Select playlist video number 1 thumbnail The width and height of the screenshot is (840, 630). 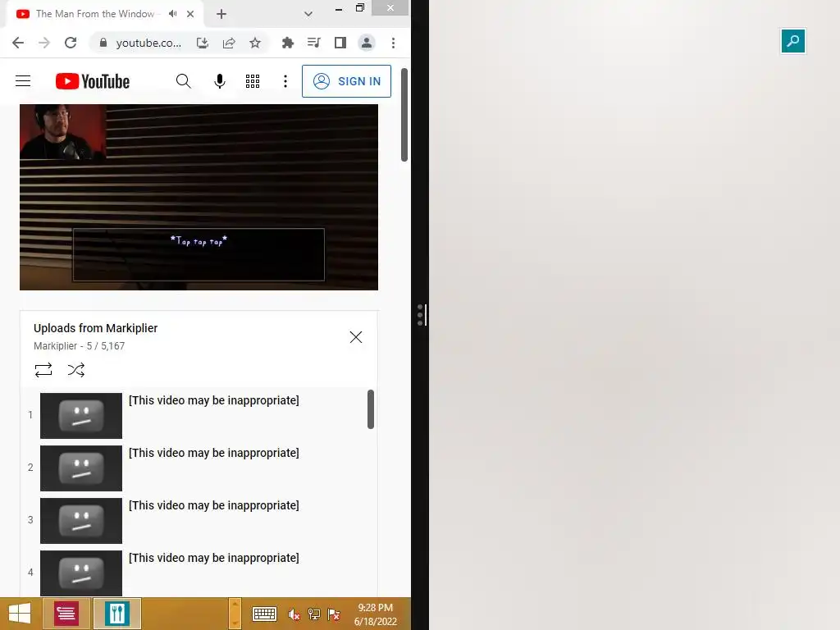point(81,416)
